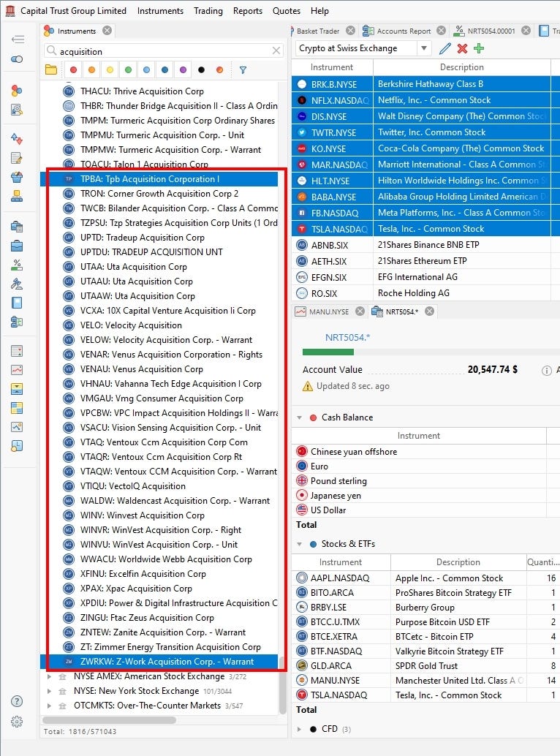Open help question mark icon
560x756 pixels.
click(16, 701)
